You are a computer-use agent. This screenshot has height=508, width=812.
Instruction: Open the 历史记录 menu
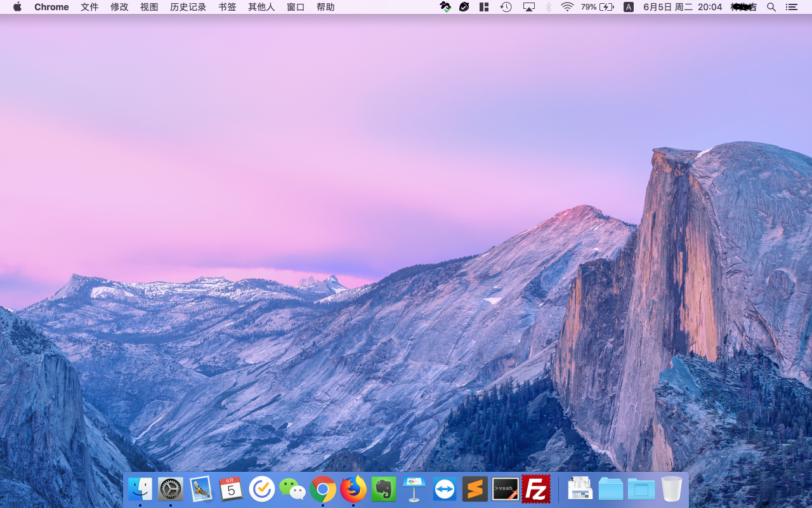pos(188,7)
